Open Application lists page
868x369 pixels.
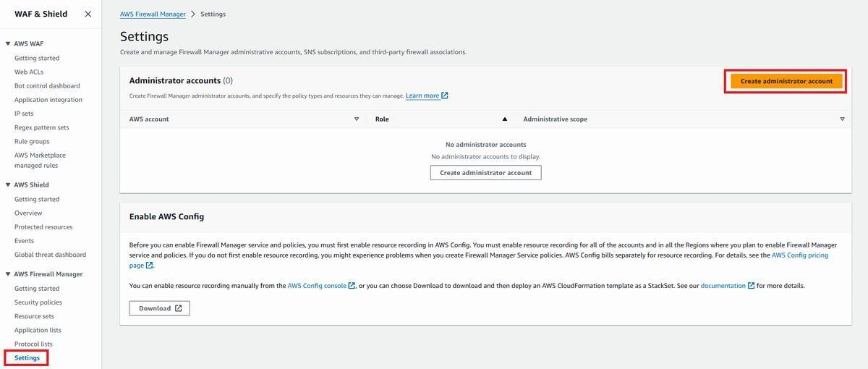[38, 330]
